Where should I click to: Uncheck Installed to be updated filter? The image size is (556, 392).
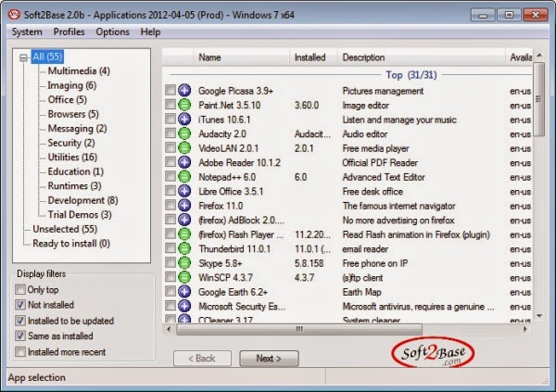[20, 321]
